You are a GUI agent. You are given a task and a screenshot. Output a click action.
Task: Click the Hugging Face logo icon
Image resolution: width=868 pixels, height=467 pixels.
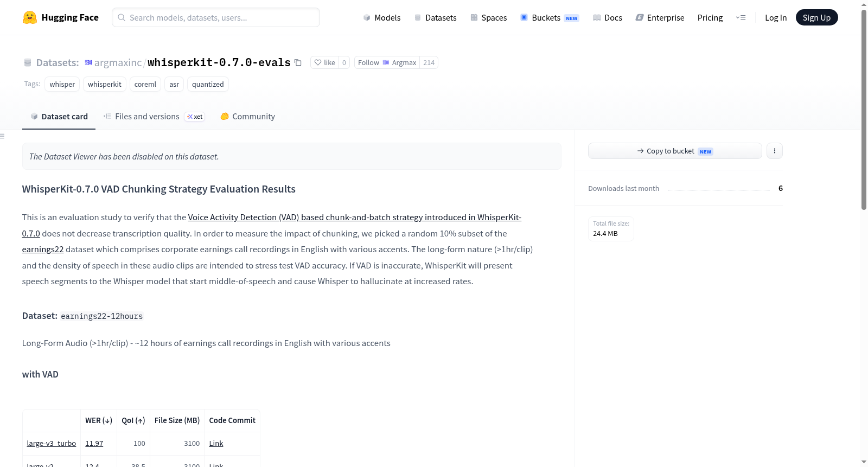tap(30, 17)
